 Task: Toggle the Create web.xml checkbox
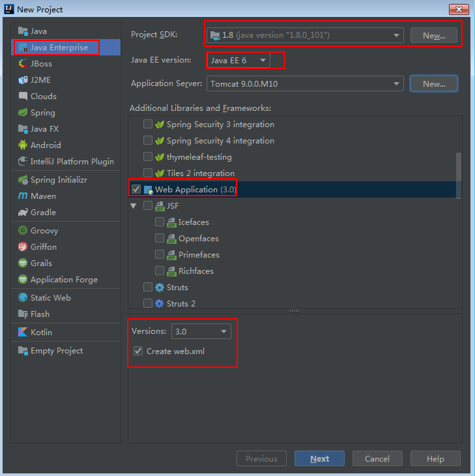[138, 351]
